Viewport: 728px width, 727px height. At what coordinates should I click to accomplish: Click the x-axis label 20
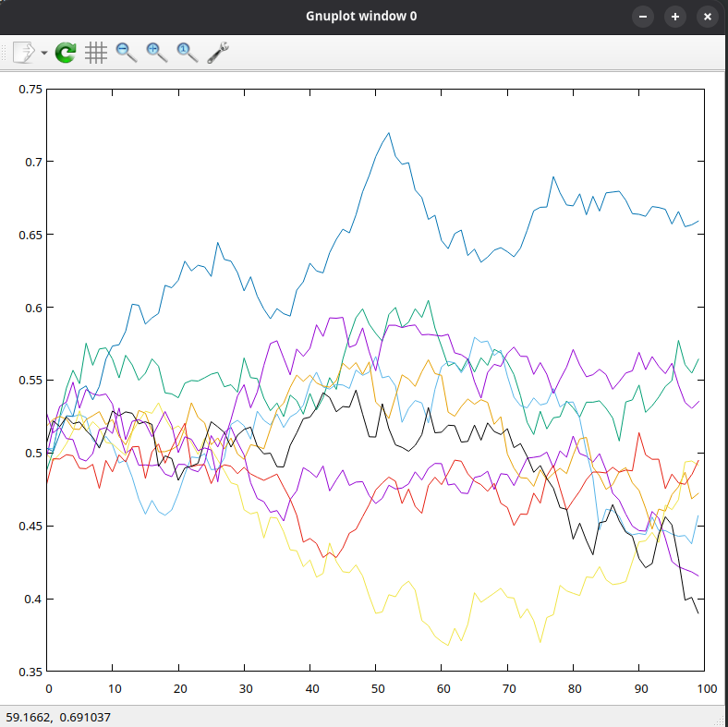click(180, 688)
